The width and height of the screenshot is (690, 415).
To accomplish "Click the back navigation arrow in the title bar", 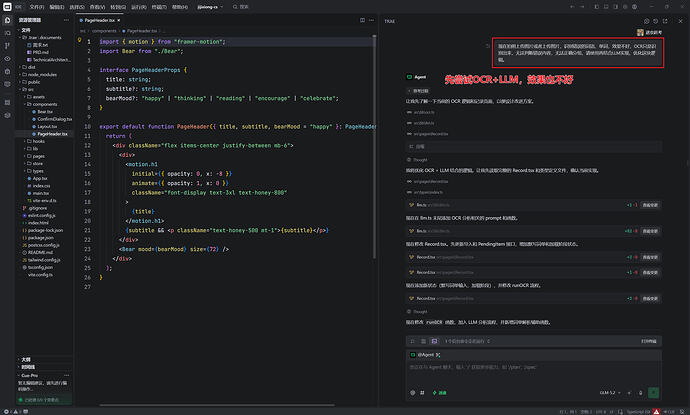I will coord(572,7).
